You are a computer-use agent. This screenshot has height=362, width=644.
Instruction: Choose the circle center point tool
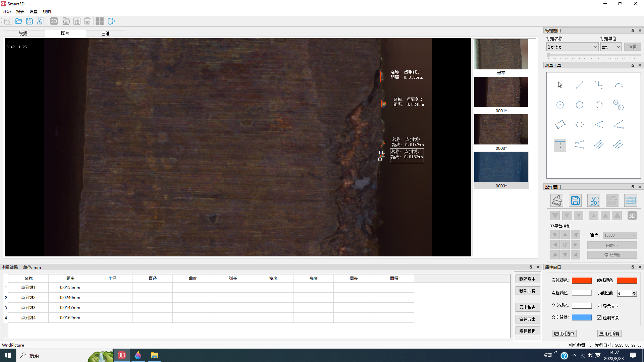pos(560,105)
